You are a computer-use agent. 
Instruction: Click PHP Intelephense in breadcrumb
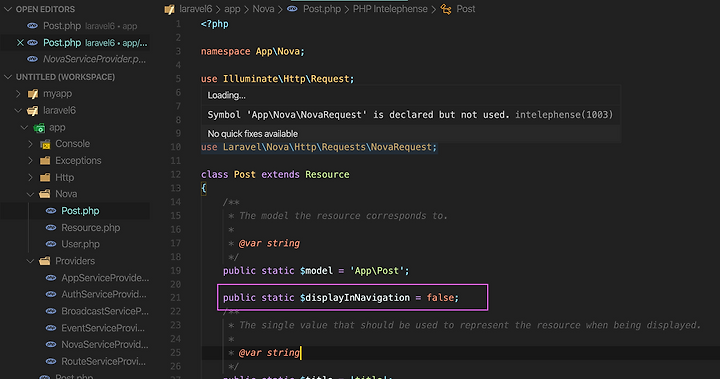pyautogui.click(x=390, y=9)
